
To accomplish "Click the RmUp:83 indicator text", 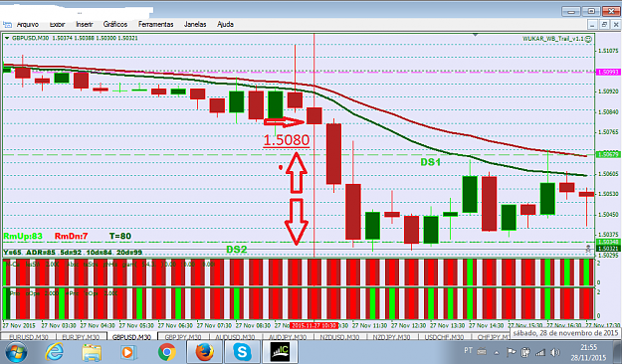I will (23, 237).
